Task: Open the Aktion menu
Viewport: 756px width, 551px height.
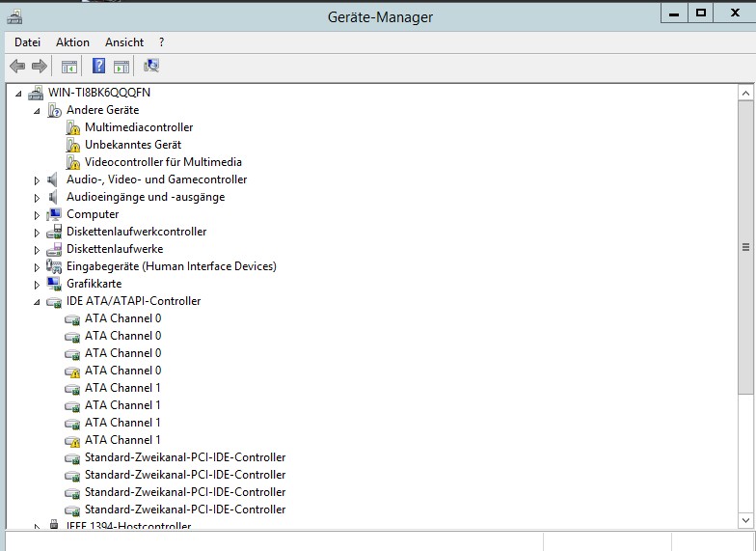Action: pos(72,42)
